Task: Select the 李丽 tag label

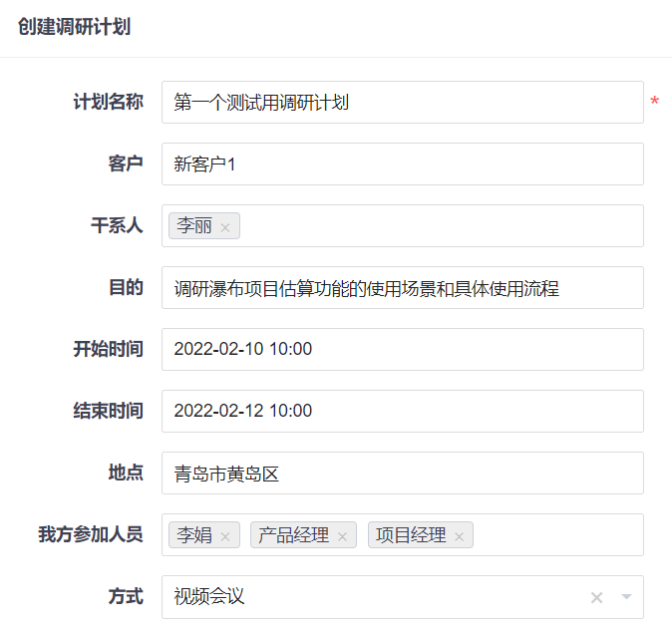Action: (194, 226)
